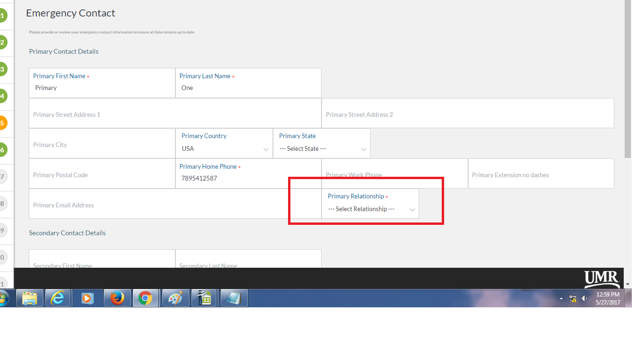Expand the Primary Relationship dropdown
Image resolution: width=644 pixels, height=362 pixels.
point(371,209)
